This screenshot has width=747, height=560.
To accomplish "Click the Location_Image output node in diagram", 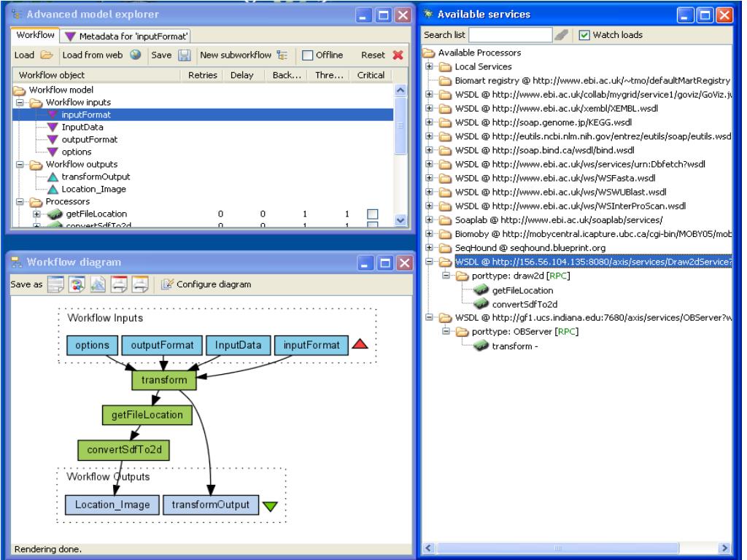I will tap(112, 505).
